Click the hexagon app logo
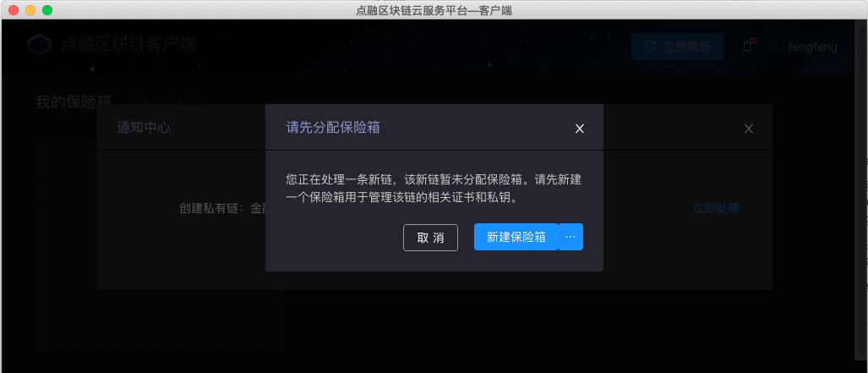This screenshot has height=373, width=868. [x=40, y=45]
